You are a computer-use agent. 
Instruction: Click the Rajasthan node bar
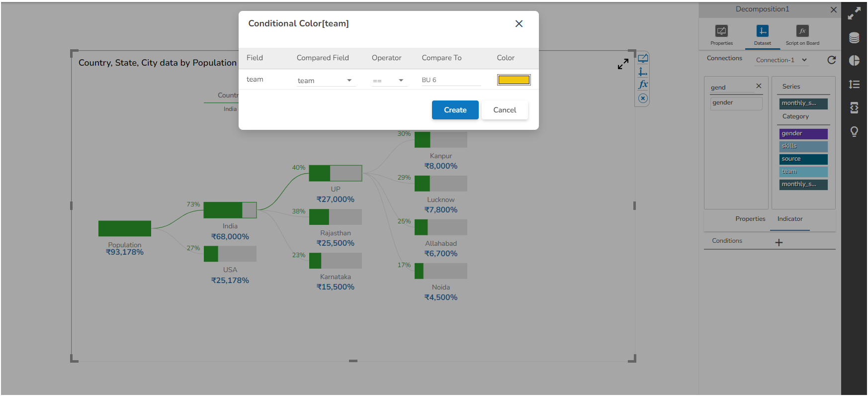[x=336, y=217]
